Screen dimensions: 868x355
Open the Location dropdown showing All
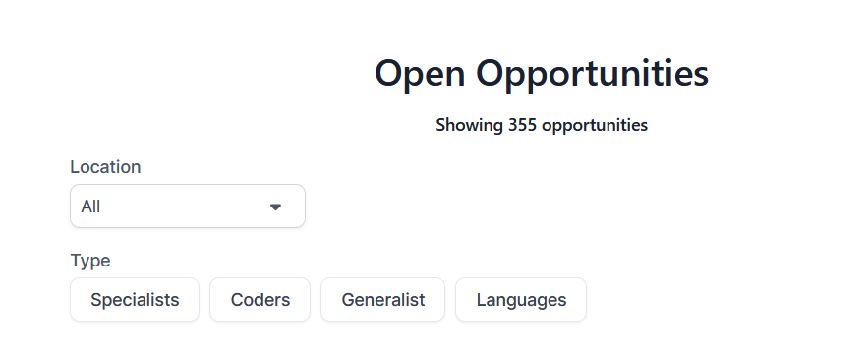point(188,207)
